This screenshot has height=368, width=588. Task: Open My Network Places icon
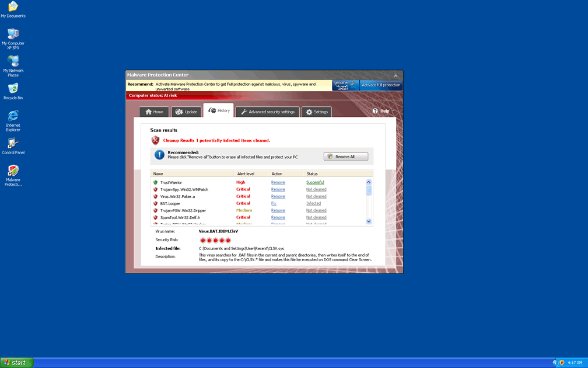(13, 61)
